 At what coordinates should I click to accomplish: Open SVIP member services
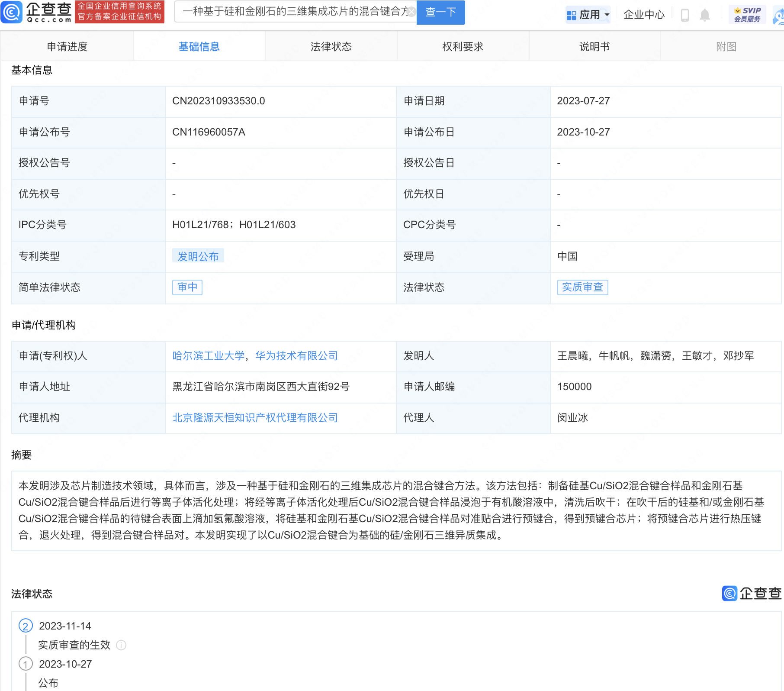point(747,15)
